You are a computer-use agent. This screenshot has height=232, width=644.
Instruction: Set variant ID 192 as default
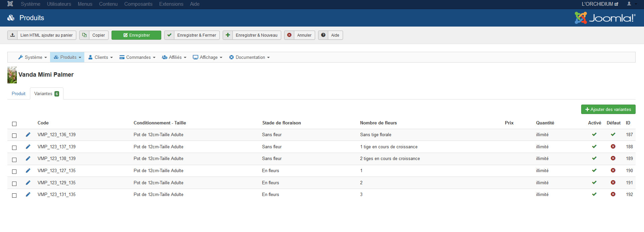(x=613, y=194)
